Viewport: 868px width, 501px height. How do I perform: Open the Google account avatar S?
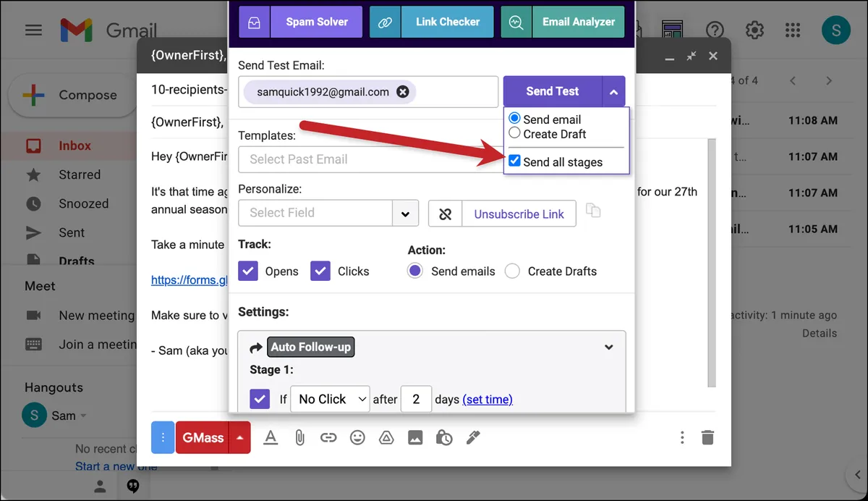(x=836, y=30)
